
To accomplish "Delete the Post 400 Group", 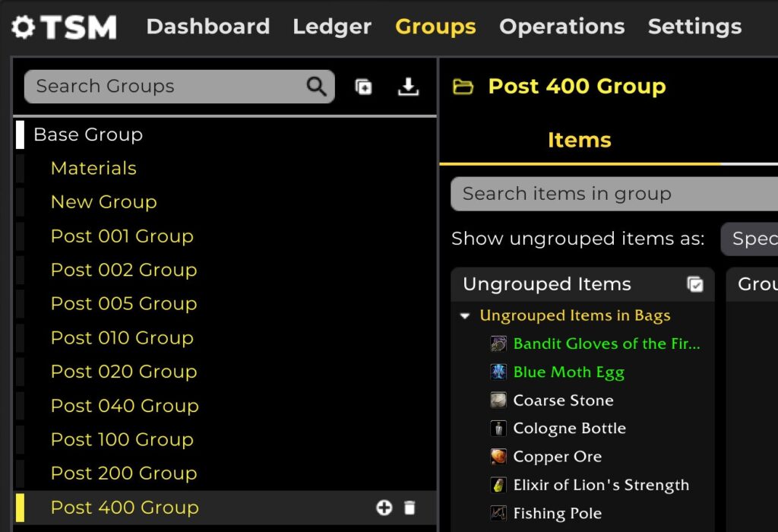I will 410,508.
